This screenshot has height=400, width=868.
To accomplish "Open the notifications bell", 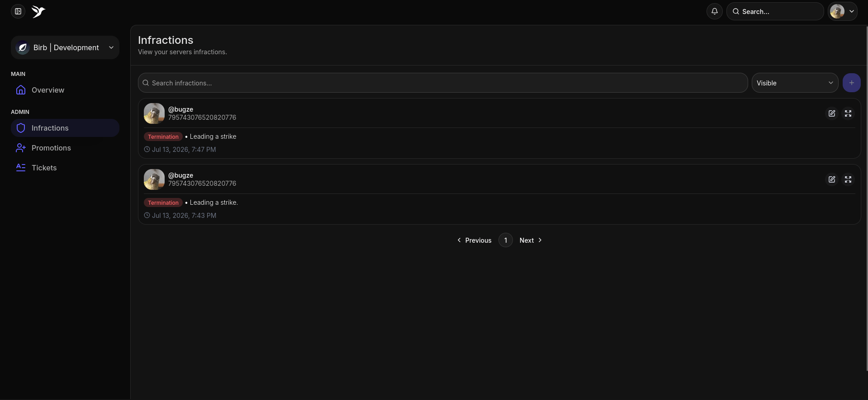I will (715, 11).
